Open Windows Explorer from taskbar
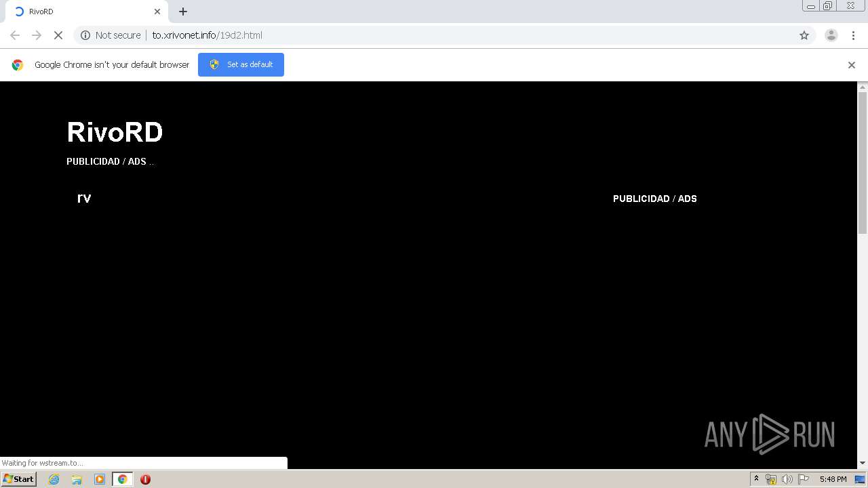 tap(77, 479)
